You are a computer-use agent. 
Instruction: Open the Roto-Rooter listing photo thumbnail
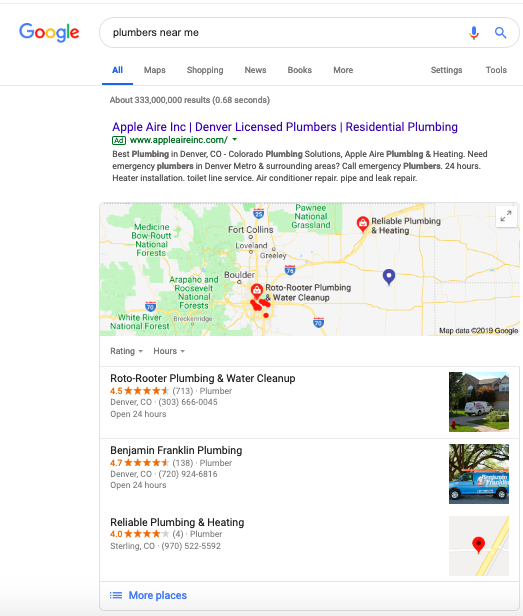coord(479,402)
